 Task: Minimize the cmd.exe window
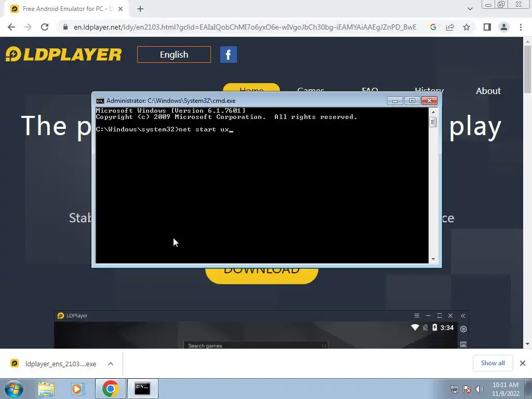pos(395,101)
